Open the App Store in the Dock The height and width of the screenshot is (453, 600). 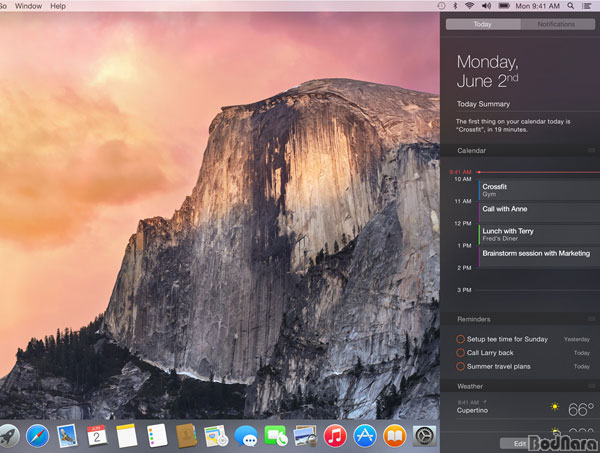click(x=365, y=436)
